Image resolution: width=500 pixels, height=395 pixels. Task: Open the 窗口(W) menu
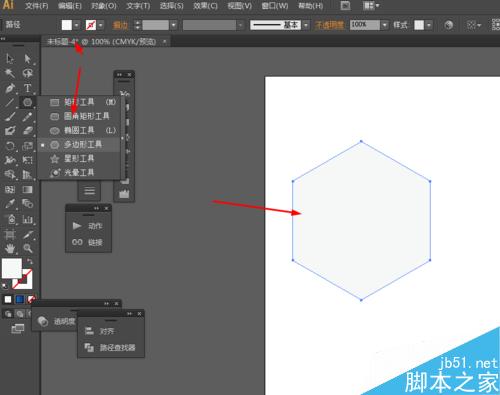(x=275, y=6)
